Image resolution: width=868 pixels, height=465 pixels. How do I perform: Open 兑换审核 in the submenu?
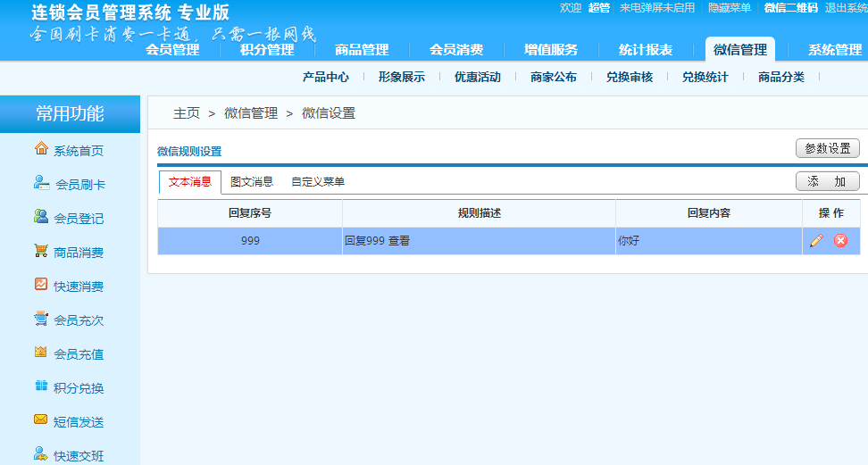point(630,78)
